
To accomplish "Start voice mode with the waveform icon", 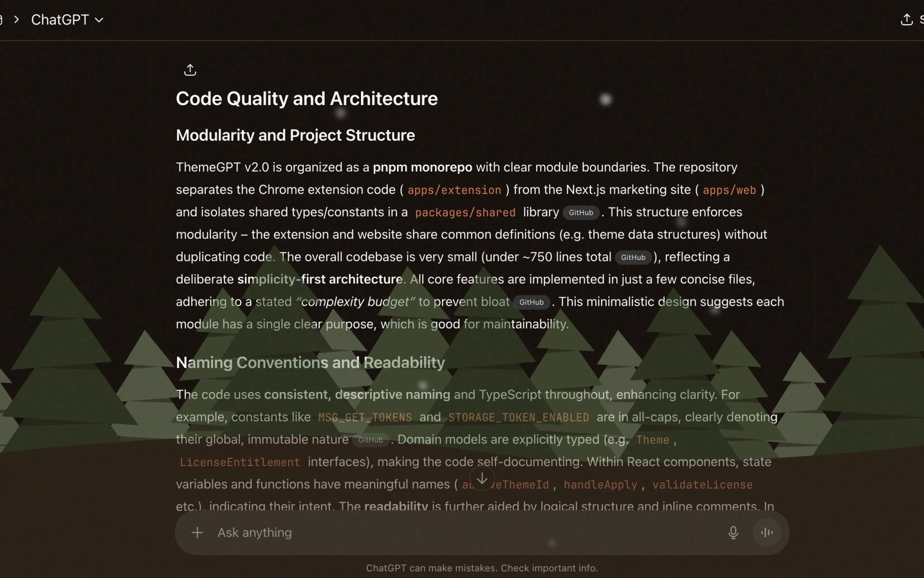I will tap(767, 532).
